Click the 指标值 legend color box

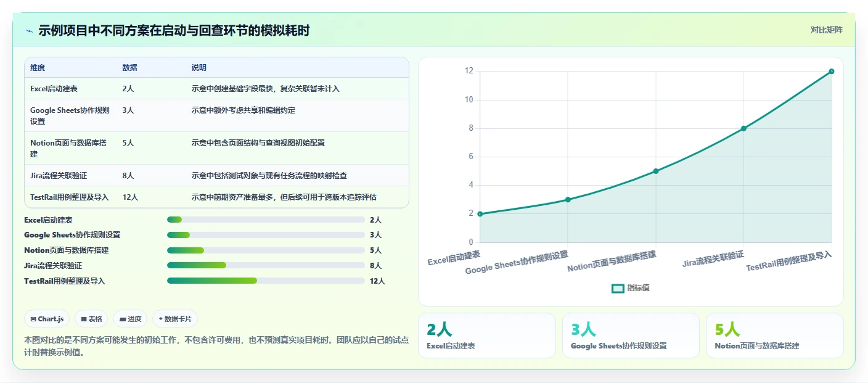click(x=618, y=288)
